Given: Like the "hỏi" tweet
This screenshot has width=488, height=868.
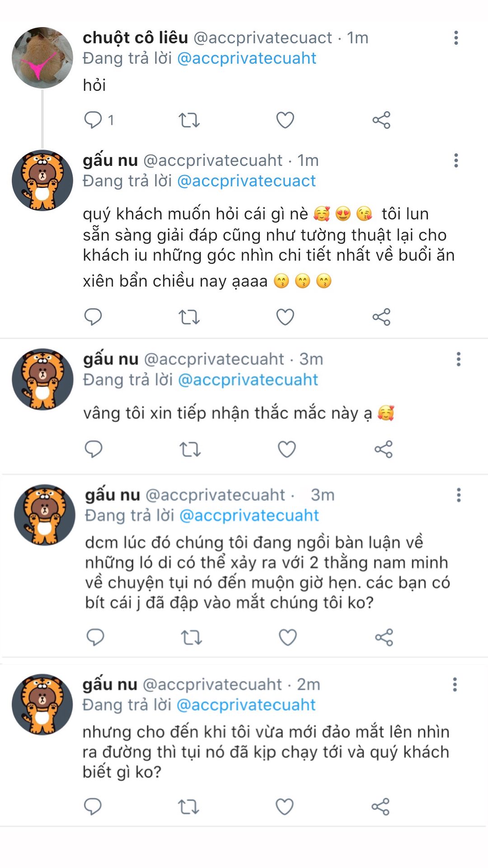Looking at the screenshot, I should (285, 120).
